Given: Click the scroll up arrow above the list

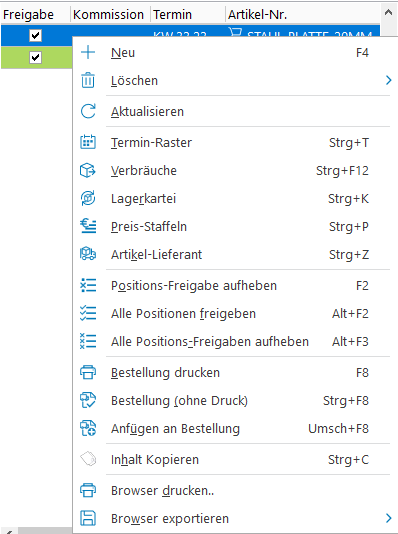Looking at the screenshot, I should coord(388,13).
